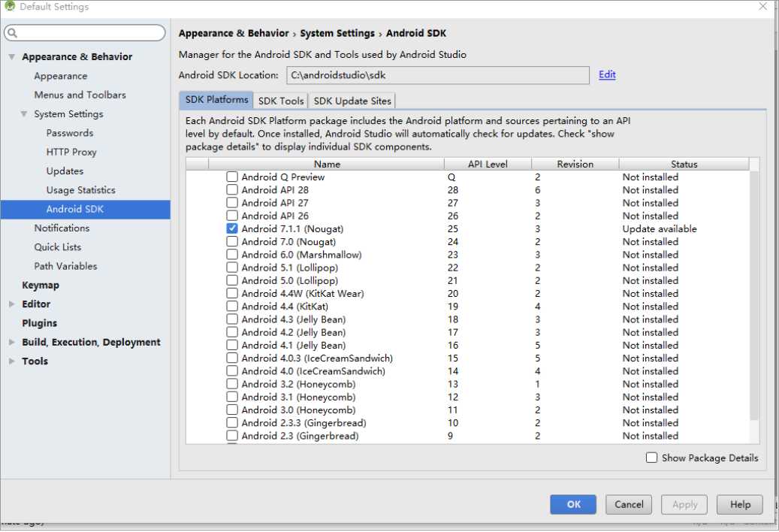Open Path Variables settings
Screen dimensions: 779x532
[65, 266]
